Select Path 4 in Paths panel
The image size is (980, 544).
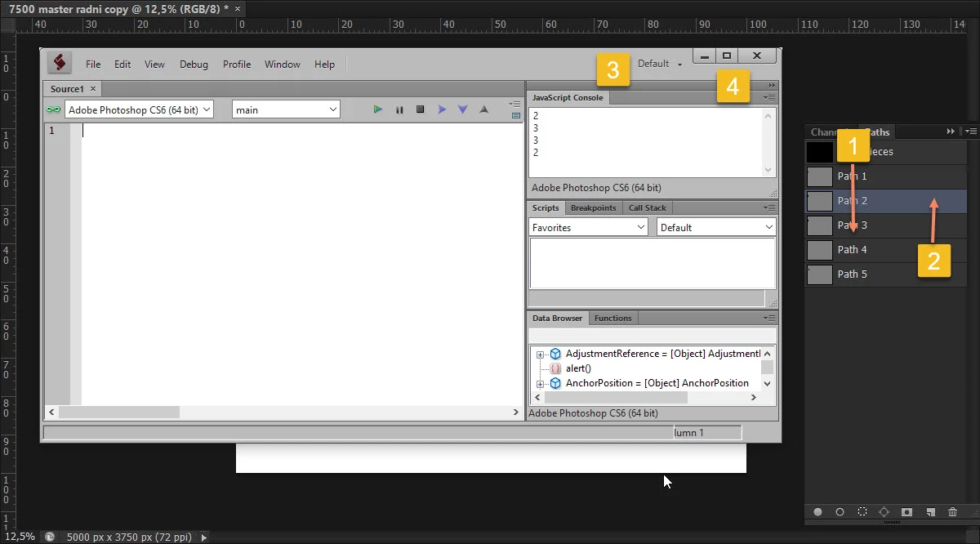click(x=886, y=250)
